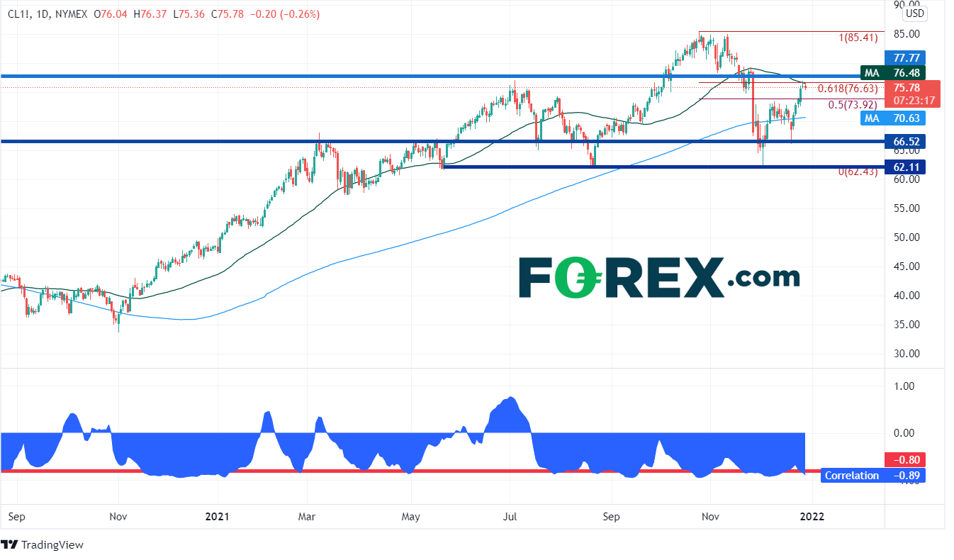954x560 pixels.
Task: Select the MA 76.48 price label
Action: coord(893,73)
